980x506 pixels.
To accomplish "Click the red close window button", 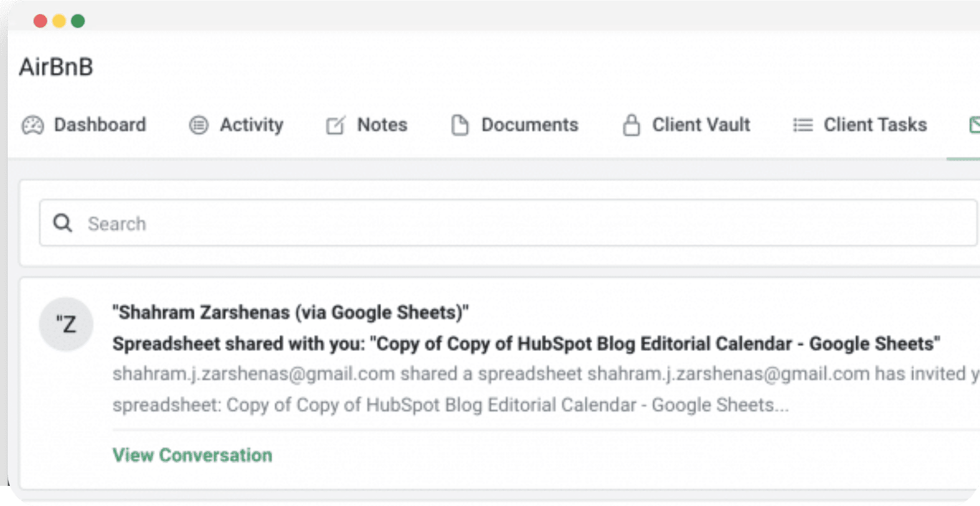I will [x=40, y=21].
